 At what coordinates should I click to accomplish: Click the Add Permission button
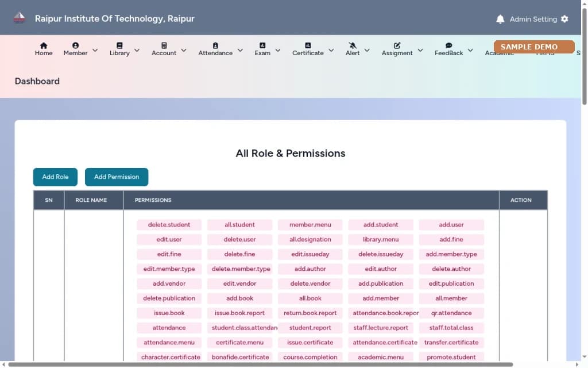(x=117, y=177)
